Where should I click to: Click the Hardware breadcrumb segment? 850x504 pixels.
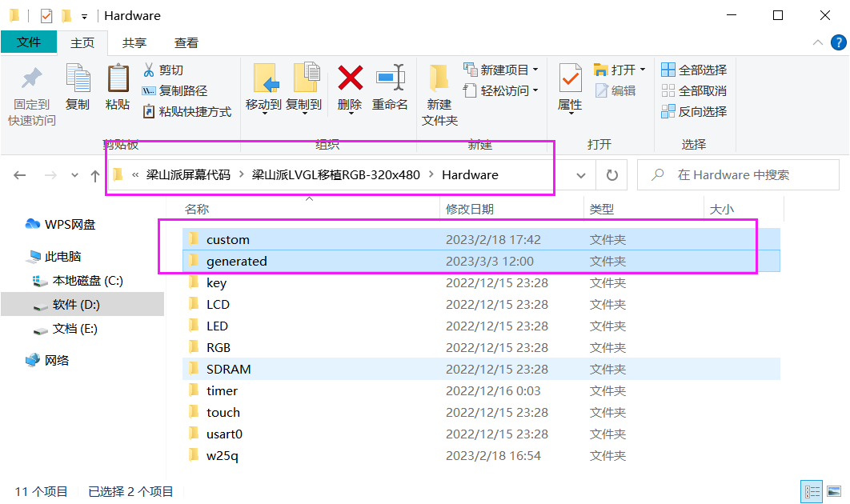(470, 175)
